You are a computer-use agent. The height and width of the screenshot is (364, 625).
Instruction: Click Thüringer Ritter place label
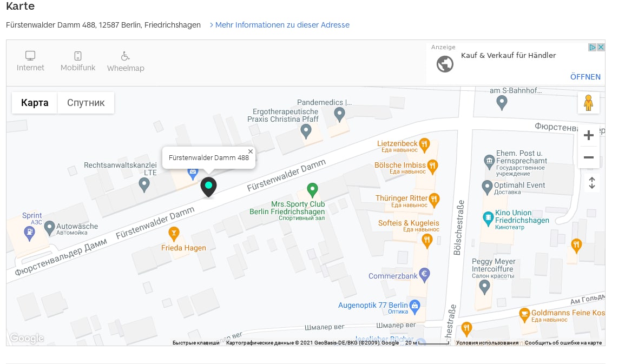[402, 198]
